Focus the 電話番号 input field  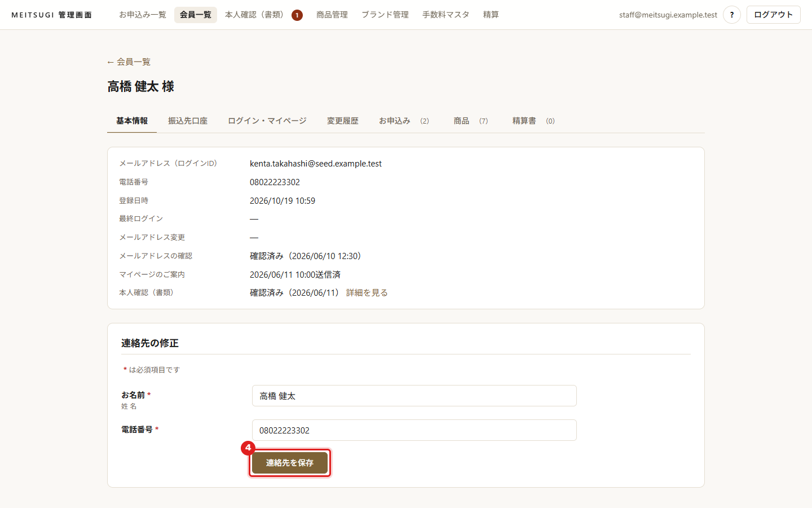tap(414, 430)
